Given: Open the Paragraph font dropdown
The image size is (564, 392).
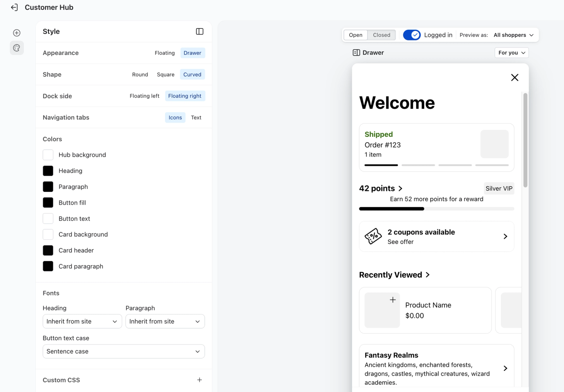Looking at the screenshot, I should click(x=165, y=321).
